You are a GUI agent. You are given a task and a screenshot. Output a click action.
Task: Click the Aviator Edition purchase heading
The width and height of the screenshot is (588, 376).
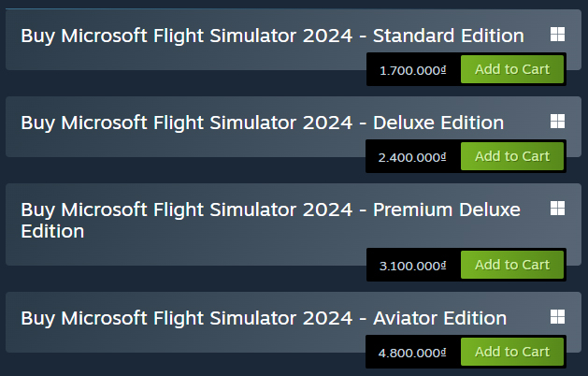click(264, 319)
